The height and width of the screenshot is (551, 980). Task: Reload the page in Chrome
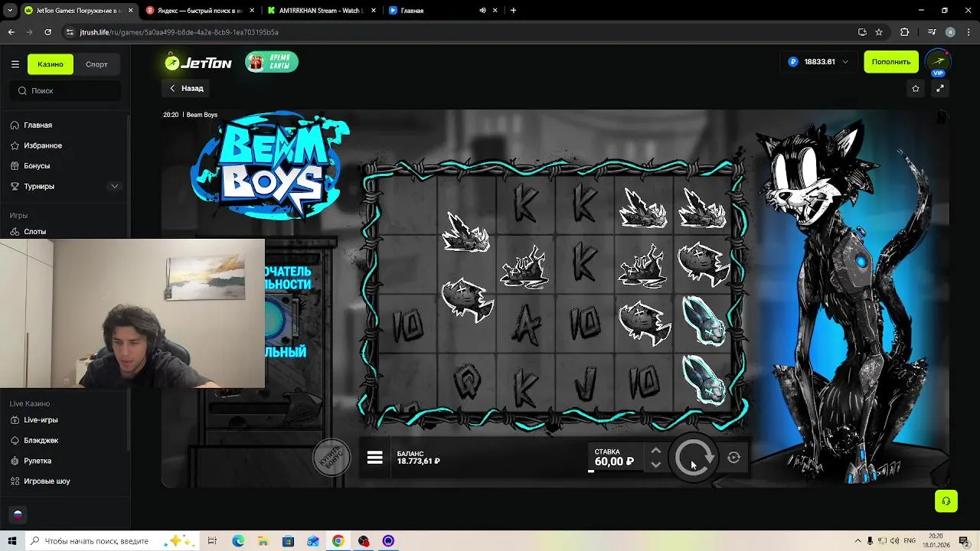click(47, 32)
